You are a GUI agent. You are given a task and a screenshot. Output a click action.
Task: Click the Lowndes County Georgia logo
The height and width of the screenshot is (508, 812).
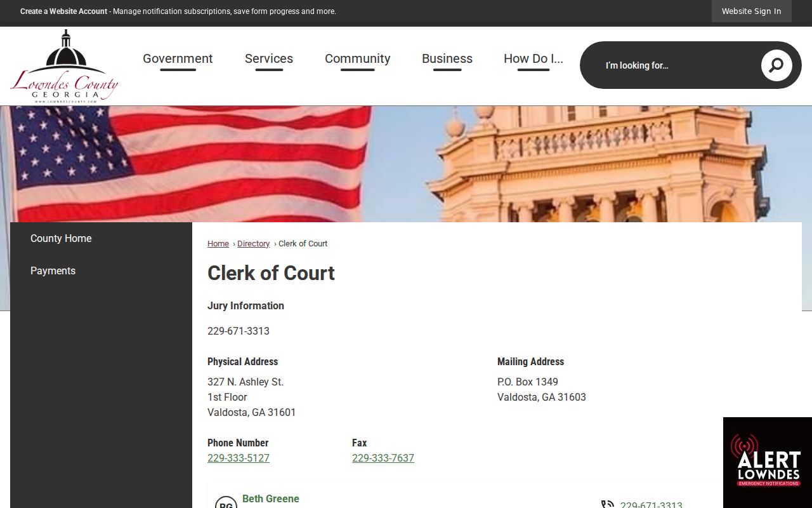coord(64,66)
